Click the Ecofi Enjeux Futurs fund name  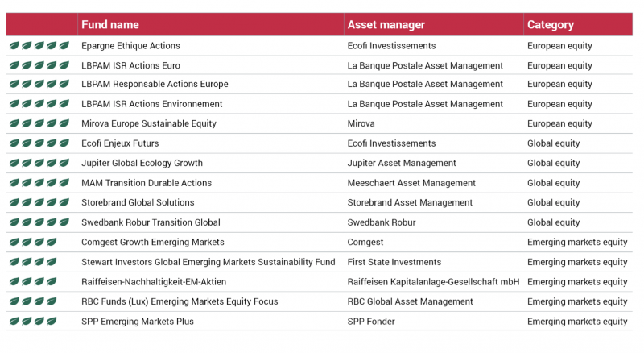(120, 143)
